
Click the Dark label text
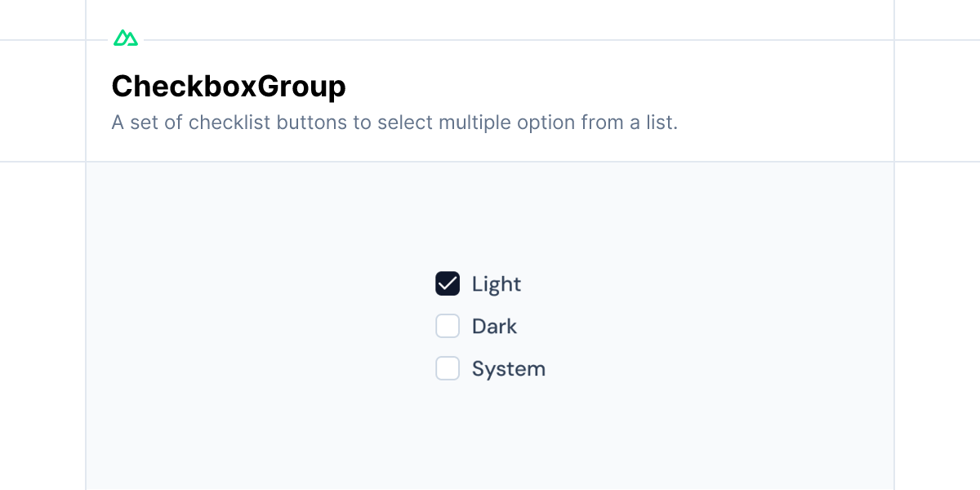(495, 326)
